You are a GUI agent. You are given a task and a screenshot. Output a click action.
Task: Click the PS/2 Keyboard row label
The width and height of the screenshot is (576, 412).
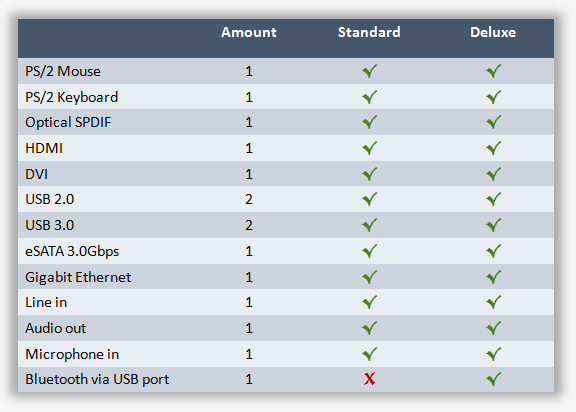[x=72, y=97]
